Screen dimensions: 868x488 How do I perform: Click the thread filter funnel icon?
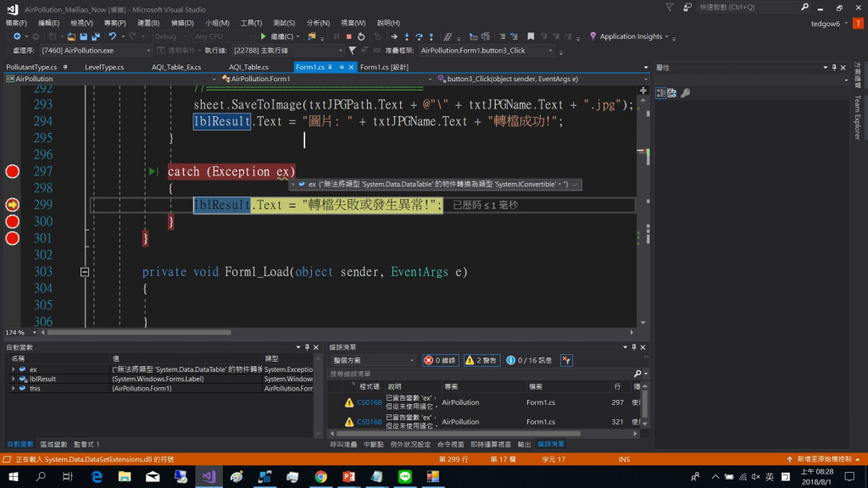352,50
